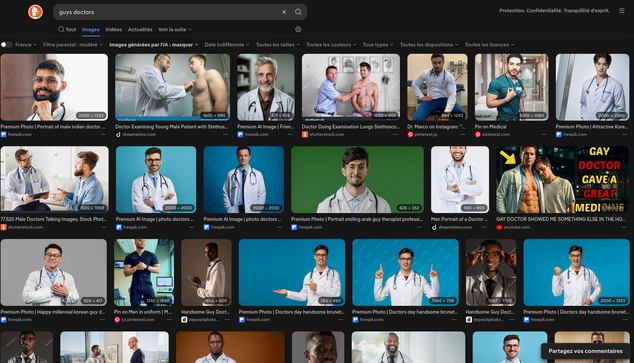Open the Toutes les couleurs filter

[x=331, y=44]
